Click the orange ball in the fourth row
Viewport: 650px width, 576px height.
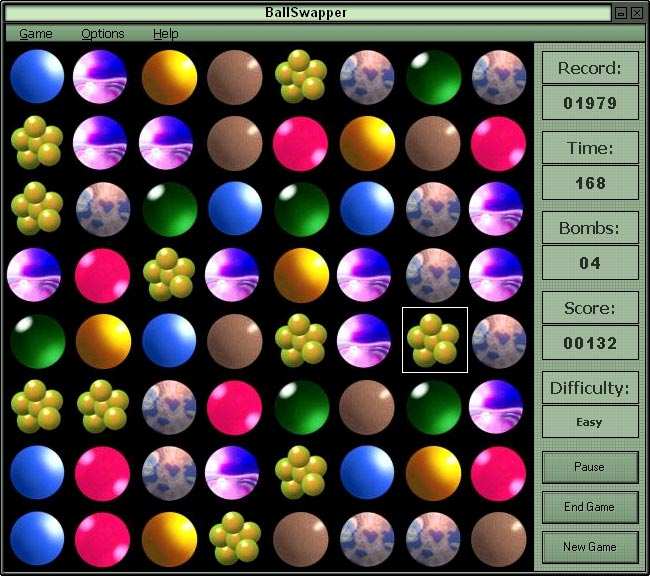click(x=301, y=275)
